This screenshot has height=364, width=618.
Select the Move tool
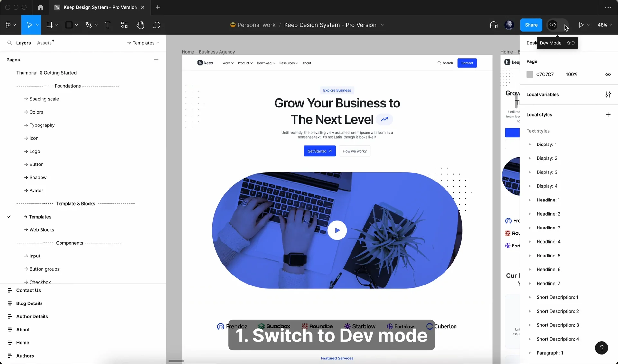tap(29, 25)
